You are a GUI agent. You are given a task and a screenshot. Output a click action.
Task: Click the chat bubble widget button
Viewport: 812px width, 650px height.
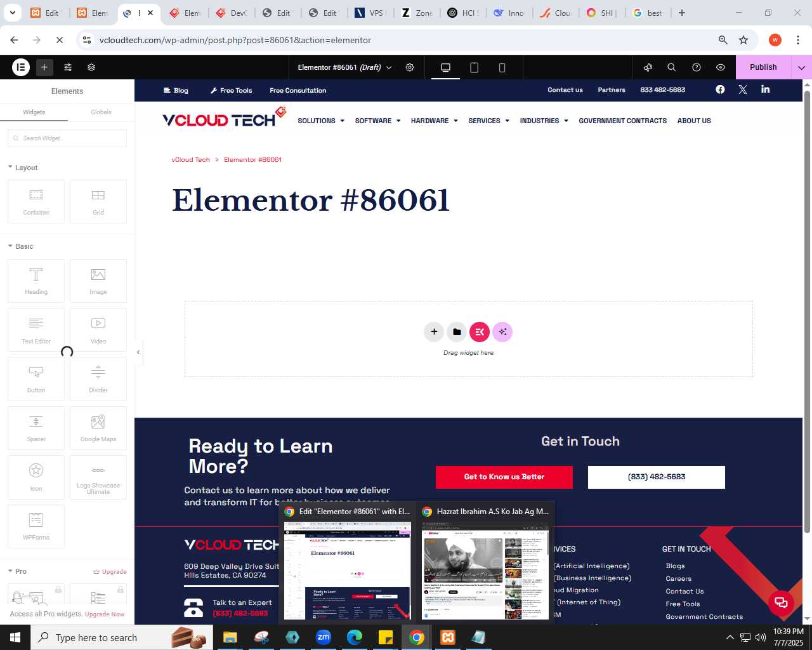[x=781, y=602]
